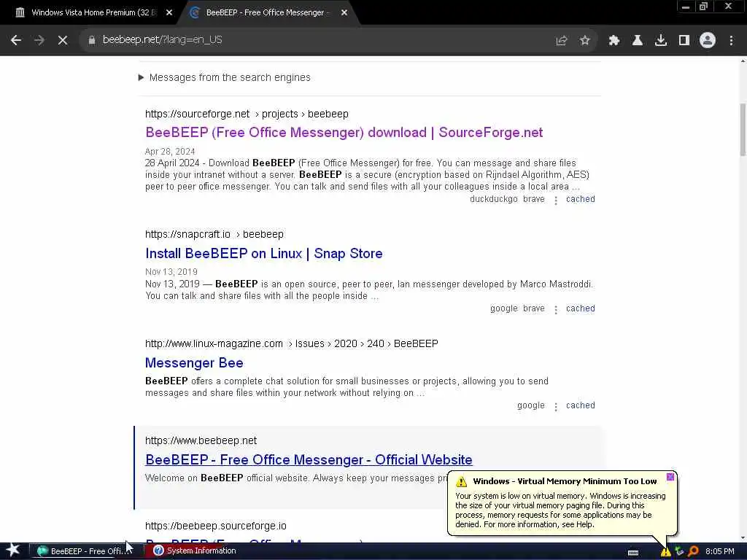Click the keyboard icon in the taskbar
This screenshot has width=747, height=560.
(x=633, y=553)
